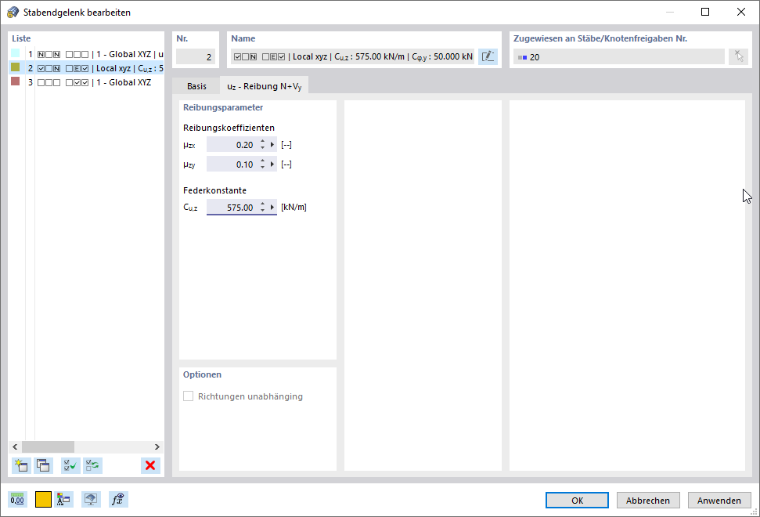Click the pick members cursor icon
Viewport: 760px width, 517px height.
tap(738, 57)
